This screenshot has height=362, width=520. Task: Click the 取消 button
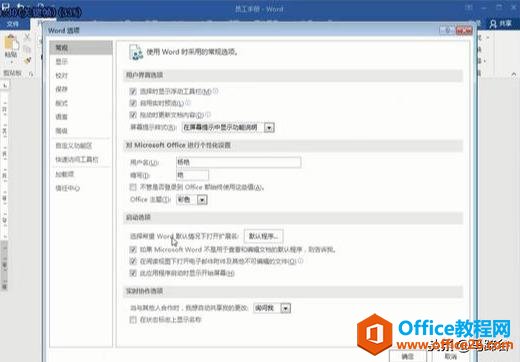[451, 356]
